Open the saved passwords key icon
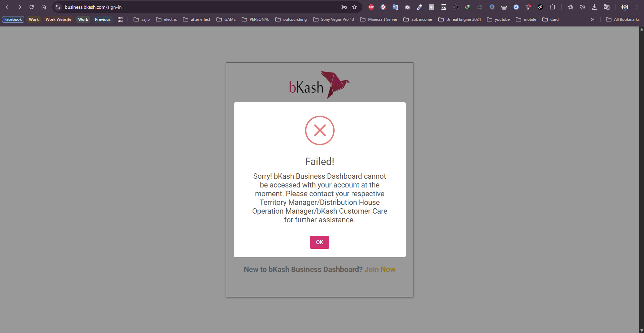Screen dimensions: 644x333 pyautogui.click(x=343, y=7)
